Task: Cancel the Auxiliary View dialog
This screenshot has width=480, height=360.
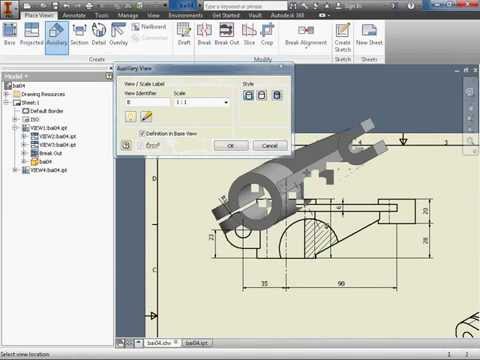Action: 270,146
